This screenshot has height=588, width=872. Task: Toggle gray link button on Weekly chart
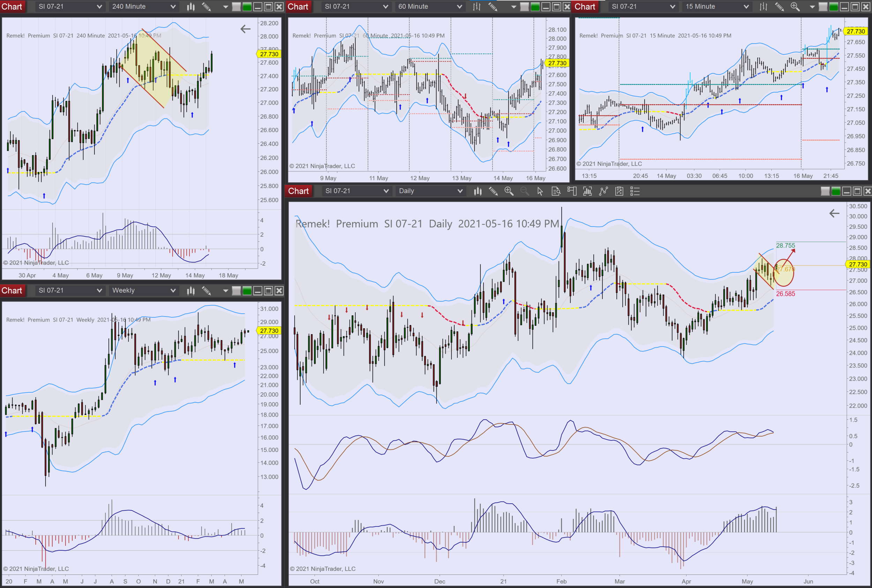pos(236,291)
